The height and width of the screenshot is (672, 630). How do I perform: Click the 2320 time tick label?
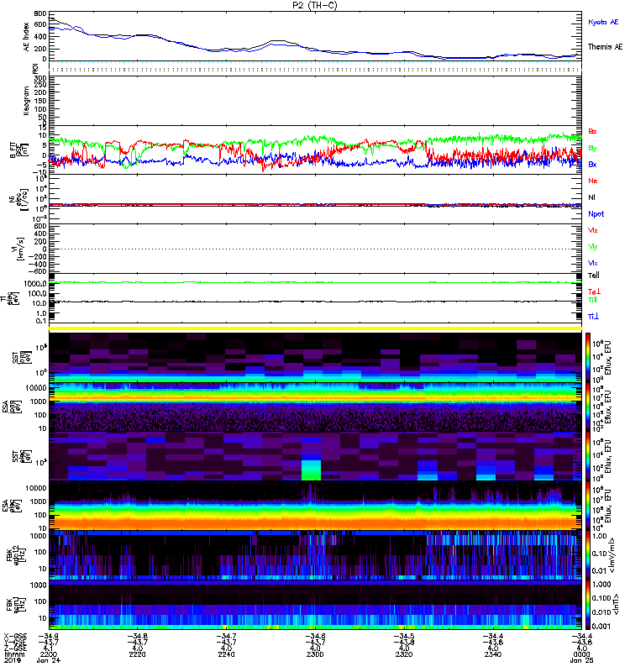coord(404,654)
